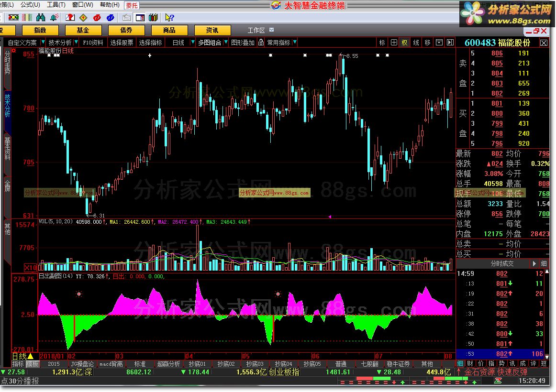
Task: Click the blue swirl toolbar icon
Action: point(110,17)
